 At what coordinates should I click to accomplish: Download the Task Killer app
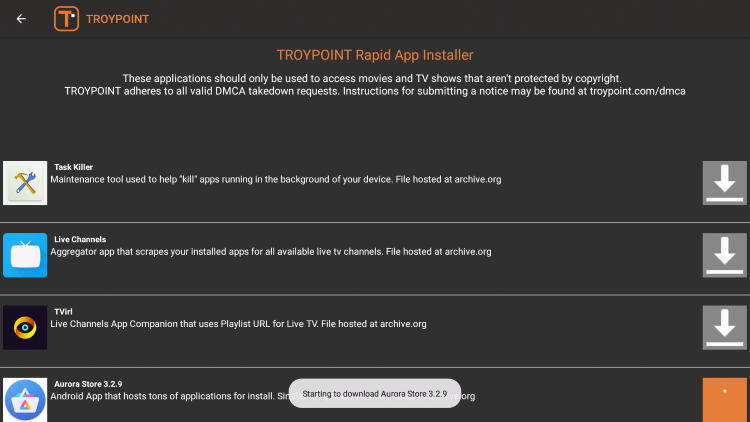click(724, 183)
